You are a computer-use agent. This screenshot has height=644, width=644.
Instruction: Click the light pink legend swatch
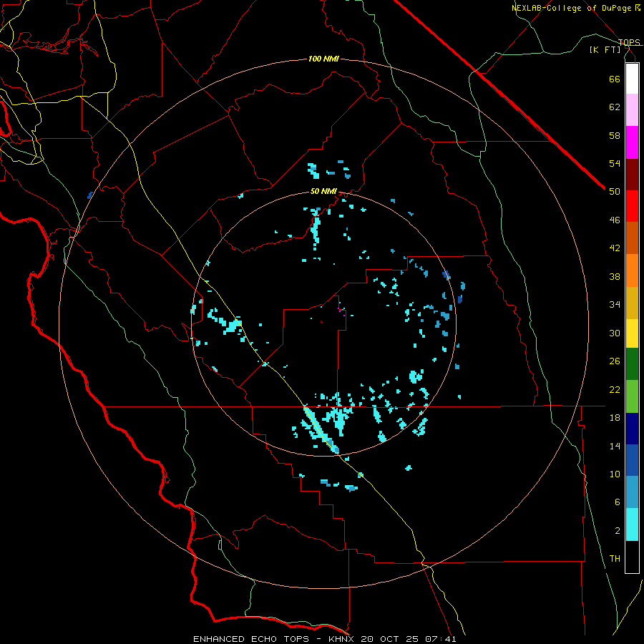coord(632,109)
